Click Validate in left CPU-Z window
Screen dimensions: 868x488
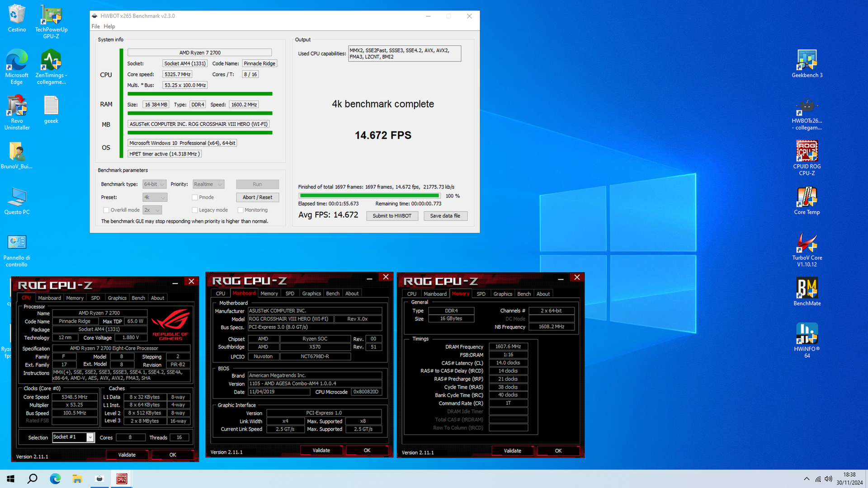coord(127,455)
